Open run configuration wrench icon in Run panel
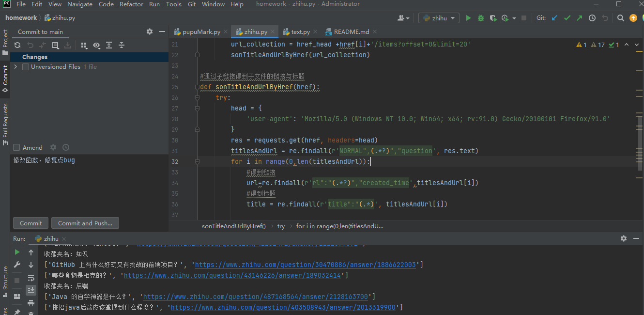Viewport: 644px width, 315px height. 17,265
